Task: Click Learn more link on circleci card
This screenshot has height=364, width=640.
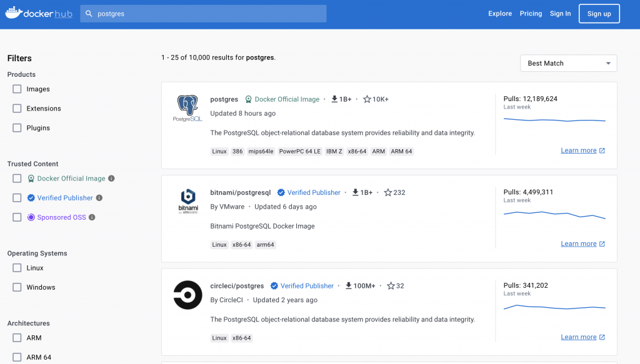Action: click(578, 337)
